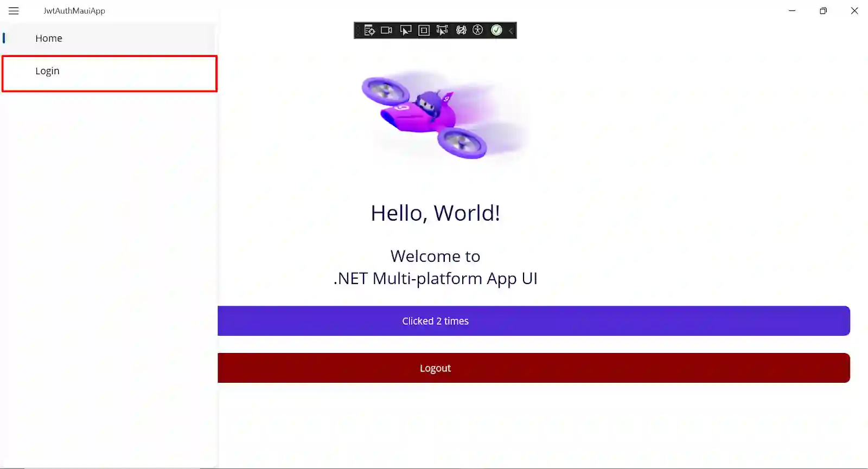Click the 'Hello, World!' heading
Image resolution: width=868 pixels, height=469 pixels.
[435, 213]
